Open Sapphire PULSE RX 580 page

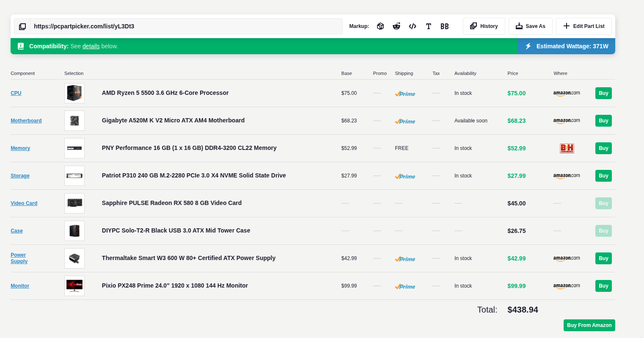click(172, 203)
